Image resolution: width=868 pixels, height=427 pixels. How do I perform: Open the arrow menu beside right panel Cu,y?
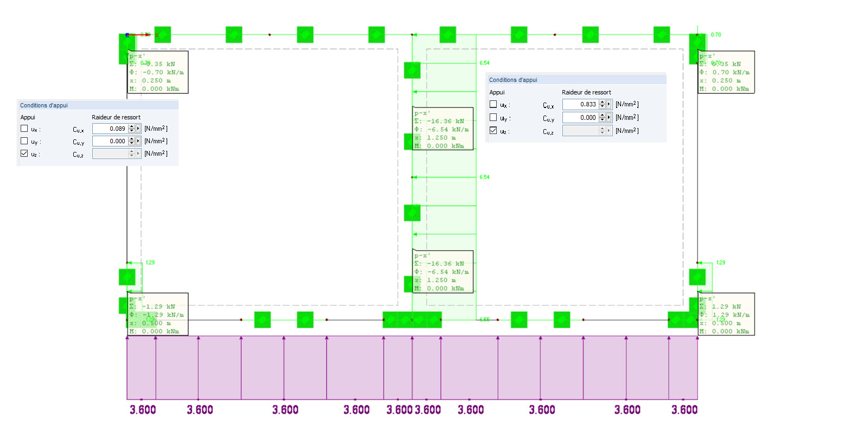point(609,117)
